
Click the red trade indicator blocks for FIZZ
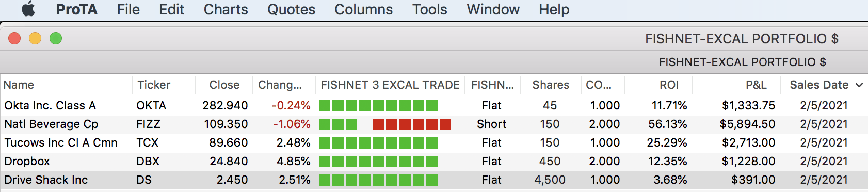pyautogui.click(x=412, y=124)
